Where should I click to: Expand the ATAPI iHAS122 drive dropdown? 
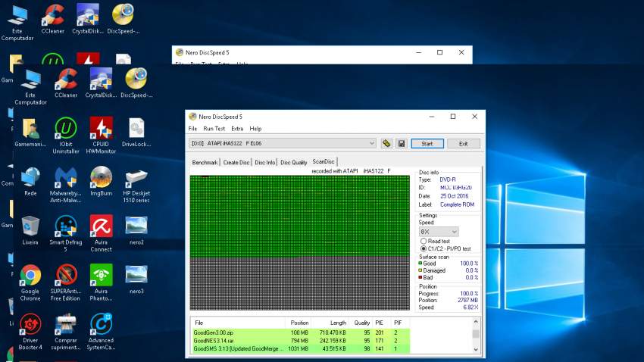(371, 143)
